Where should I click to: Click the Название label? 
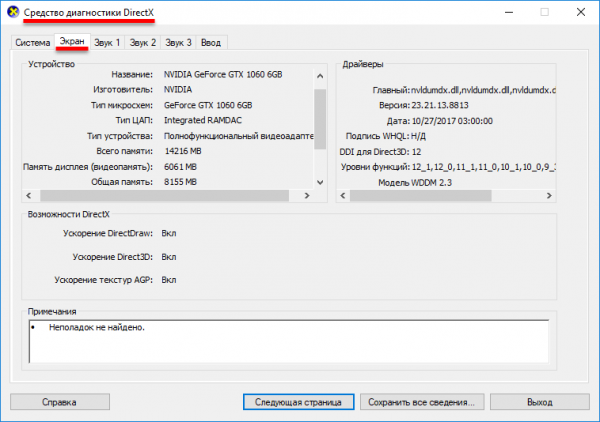coord(132,74)
